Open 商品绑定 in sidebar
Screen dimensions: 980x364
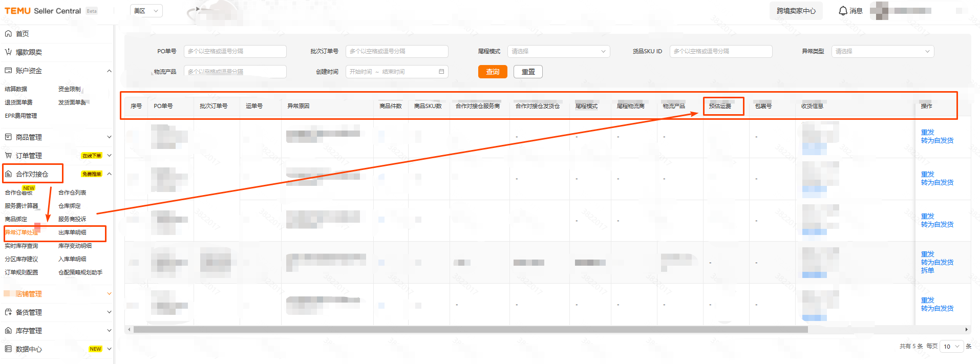[16, 219]
